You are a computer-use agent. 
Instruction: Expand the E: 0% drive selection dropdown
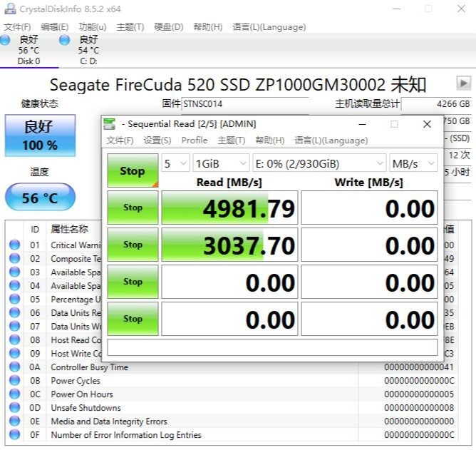319,163
